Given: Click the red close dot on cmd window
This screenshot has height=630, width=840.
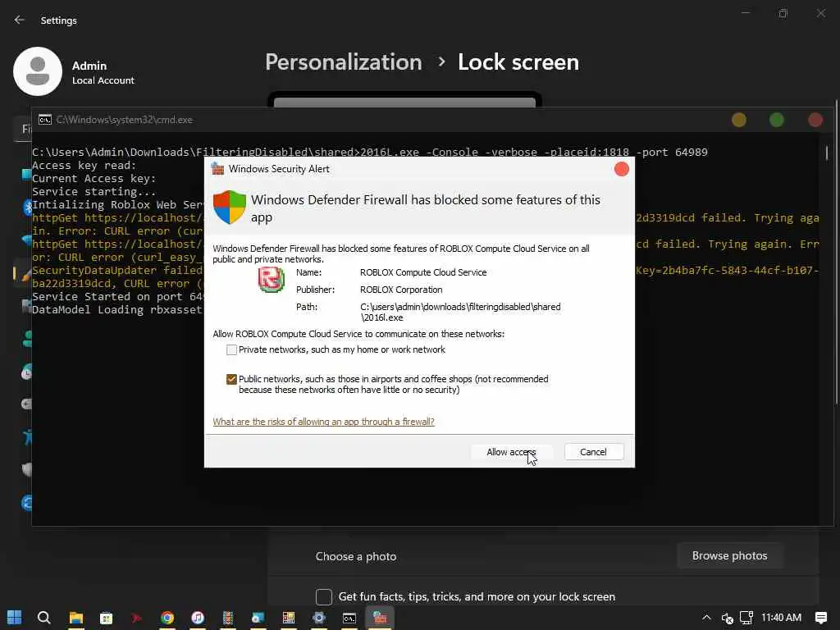Looking at the screenshot, I should (x=815, y=120).
